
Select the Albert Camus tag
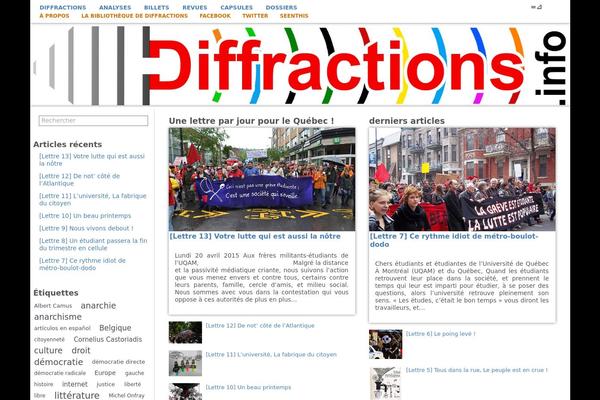pos(53,306)
